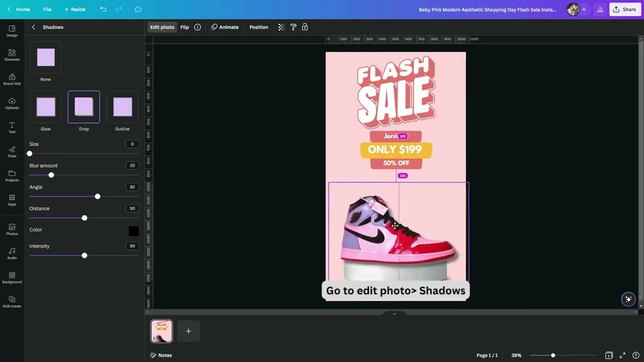The width and height of the screenshot is (644, 362).
Task: Open the transparency checkerboard icon
Action: [281, 27]
